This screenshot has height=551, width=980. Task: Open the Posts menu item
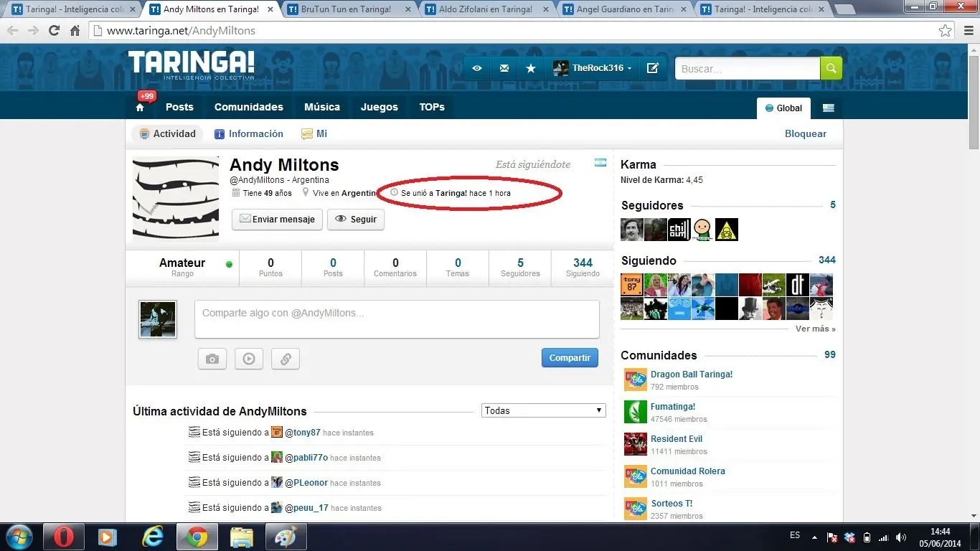(179, 107)
